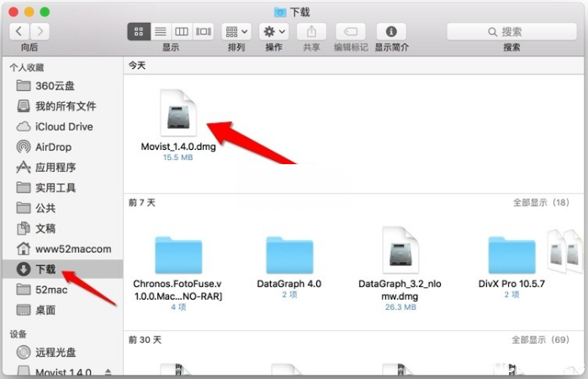Switch to column view
588x379 pixels.
tap(182, 31)
